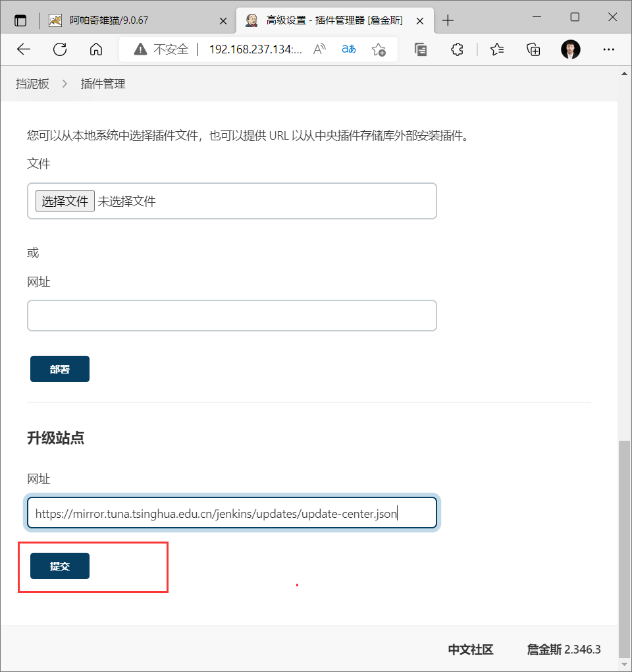The width and height of the screenshot is (632, 672).
Task: Open the browser extensions puzzle icon
Action: pyautogui.click(x=457, y=49)
